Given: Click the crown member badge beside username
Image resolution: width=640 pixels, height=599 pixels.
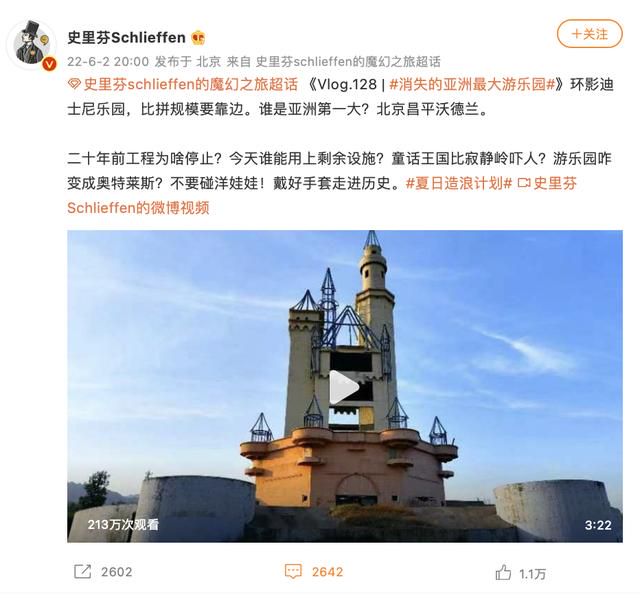Looking at the screenshot, I should pos(198,38).
